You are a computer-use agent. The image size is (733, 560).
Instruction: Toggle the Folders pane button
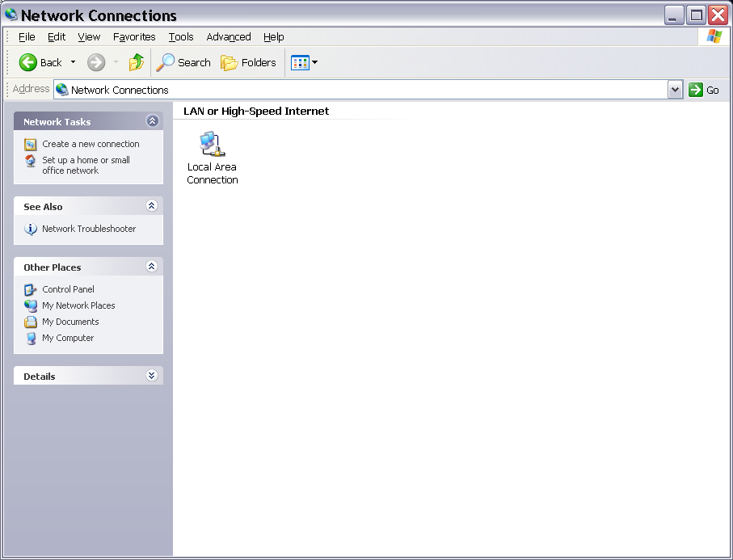[x=249, y=62]
